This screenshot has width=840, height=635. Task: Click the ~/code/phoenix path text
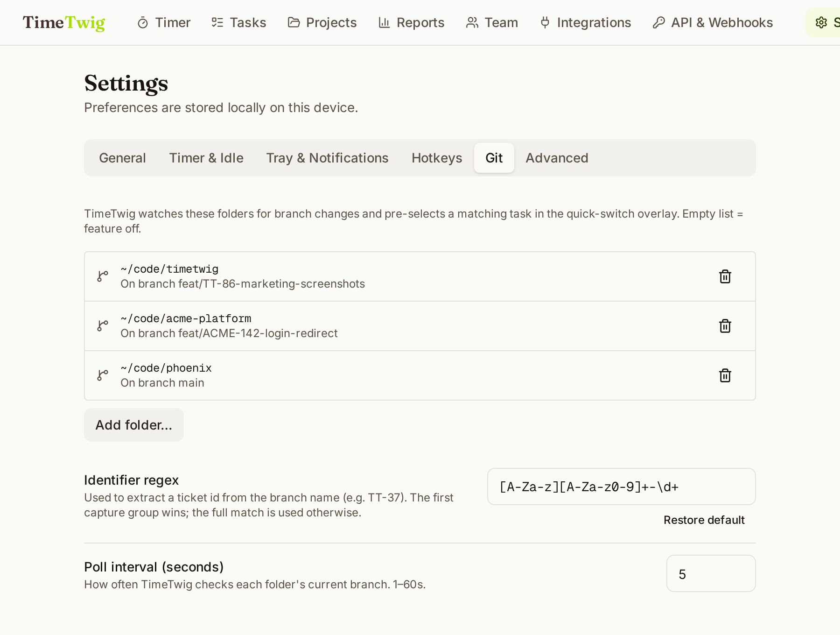[x=166, y=368]
